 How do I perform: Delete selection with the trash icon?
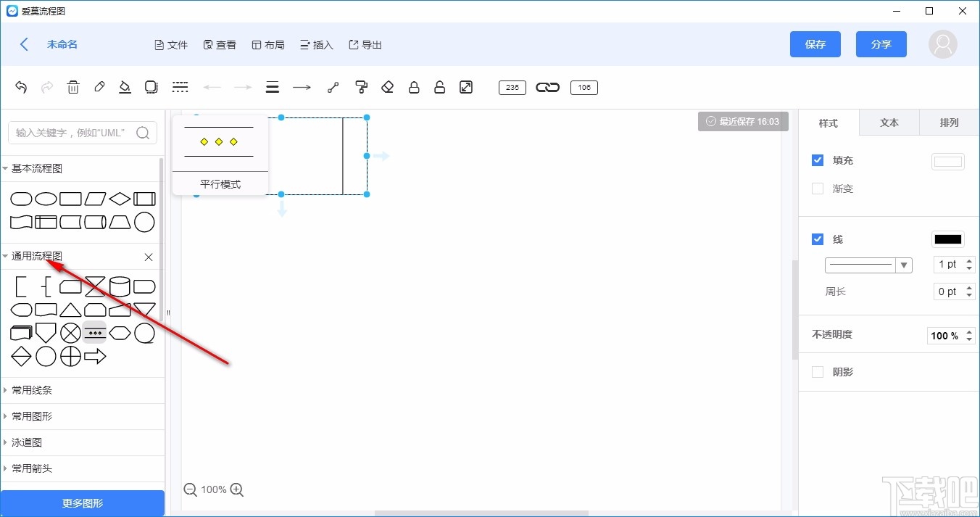coord(73,87)
